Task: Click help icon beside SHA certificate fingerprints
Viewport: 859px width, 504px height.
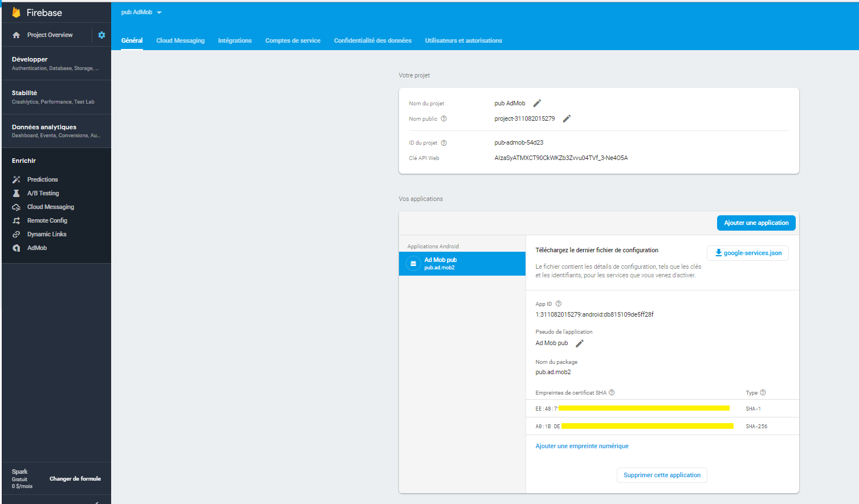Action: pyautogui.click(x=612, y=392)
